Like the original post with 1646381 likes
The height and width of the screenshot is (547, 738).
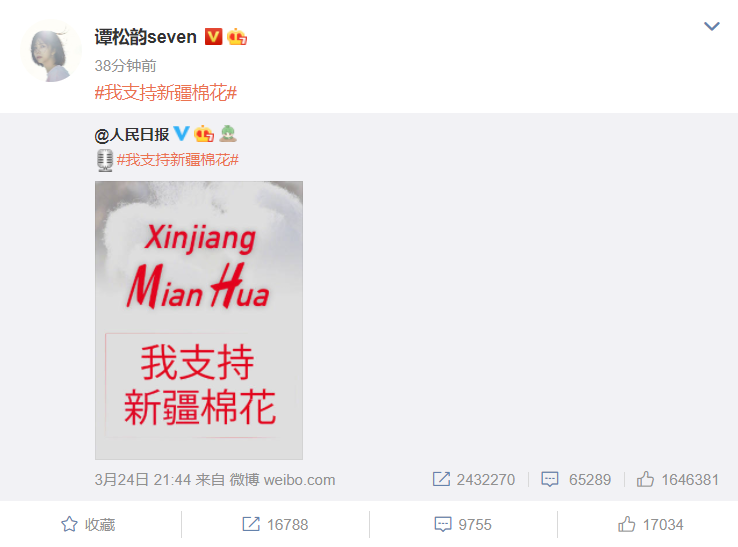pos(678,480)
